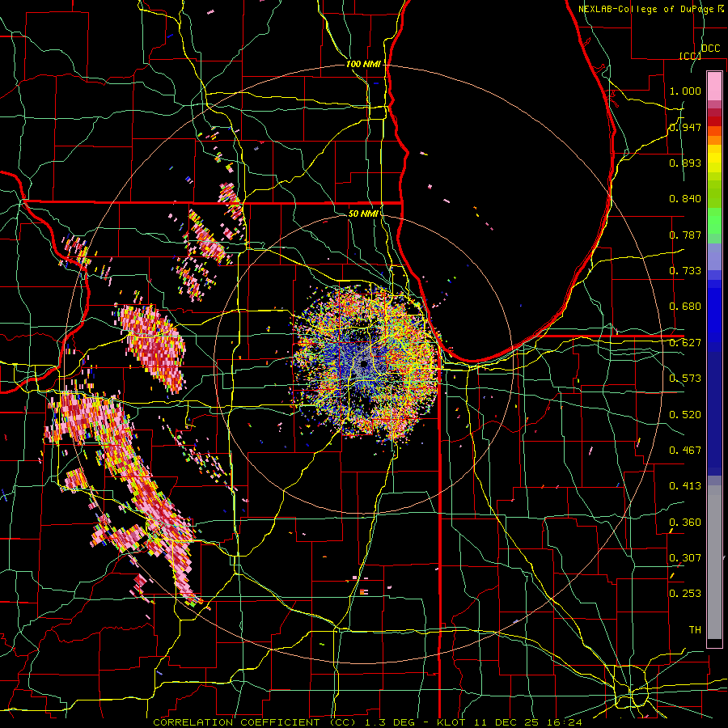The width and height of the screenshot is (728, 728).
Task: Click the 0.360 color scale value
Action: click(x=685, y=523)
